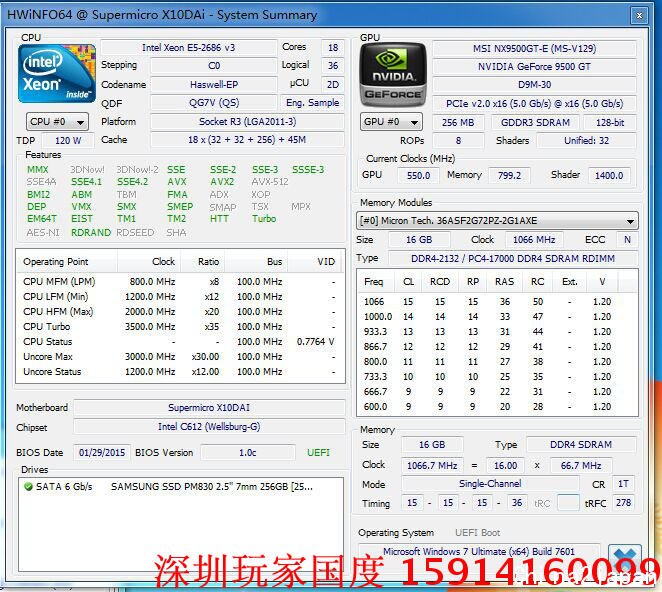Click the Supermicro X10DAI motherboard field
This screenshot has width=662, height=592.
click(209, 408)
